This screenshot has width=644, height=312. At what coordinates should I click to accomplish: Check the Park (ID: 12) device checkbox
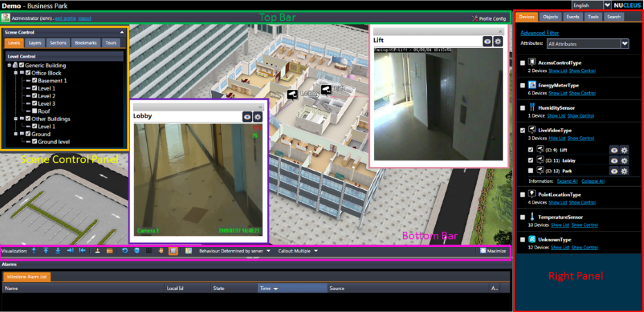(530, 170)
